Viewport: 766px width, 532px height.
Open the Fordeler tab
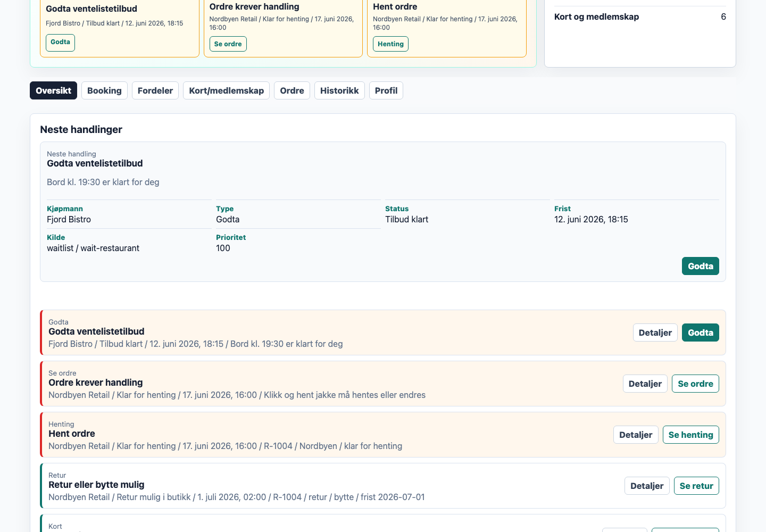click(x=155, y=90)
